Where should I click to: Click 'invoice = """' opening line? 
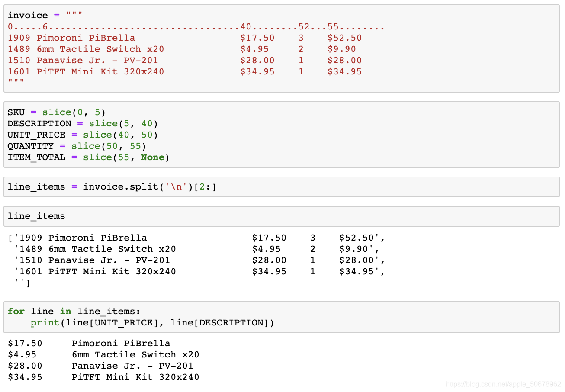[45, 16]
